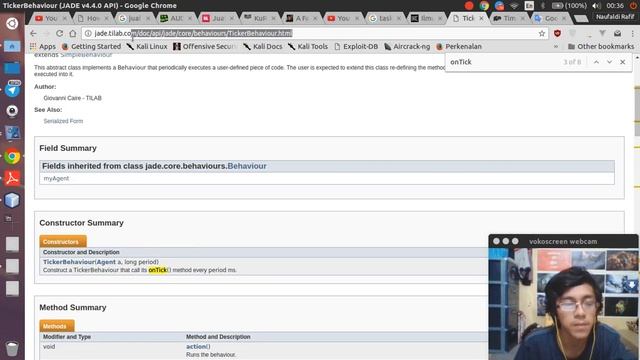Image resolution: width=640 pixels, height=360 pixels.
Task: Open the clock showing 00:36
Action: click(615, 6)
